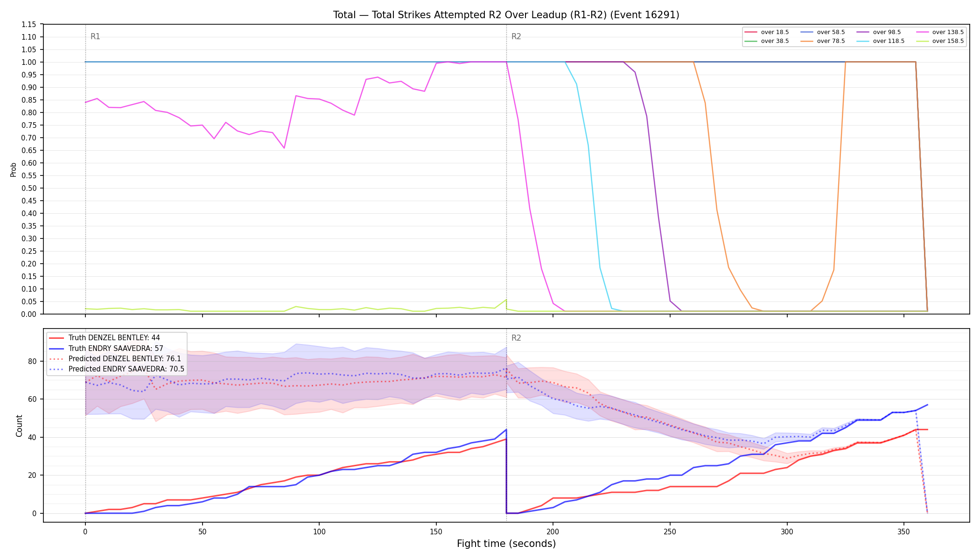Click the '350' tick on the fight time axis
980x560 pixels.
[x=904, y=532]
